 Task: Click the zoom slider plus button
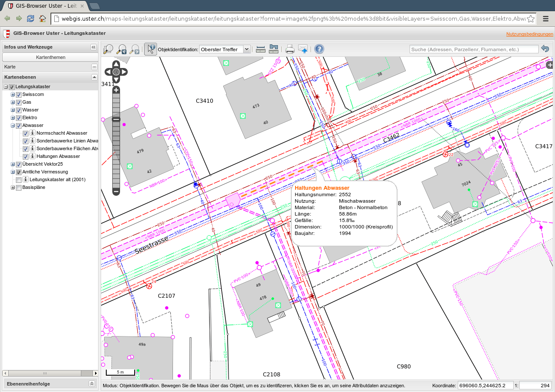(116, 90)
